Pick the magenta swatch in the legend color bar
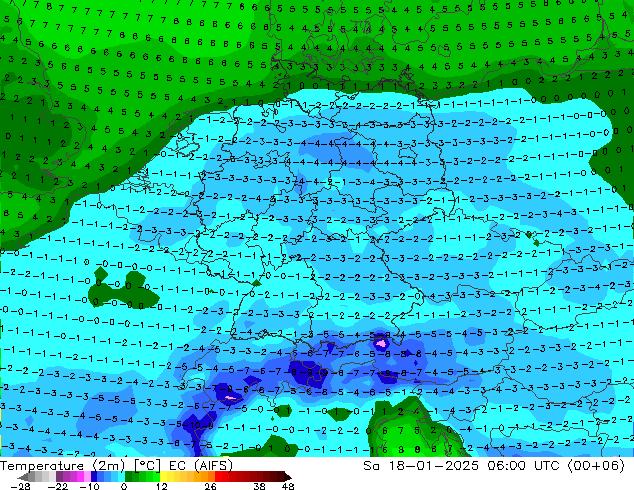The height and width of the screenshot is (490, 634). (80, 477)
